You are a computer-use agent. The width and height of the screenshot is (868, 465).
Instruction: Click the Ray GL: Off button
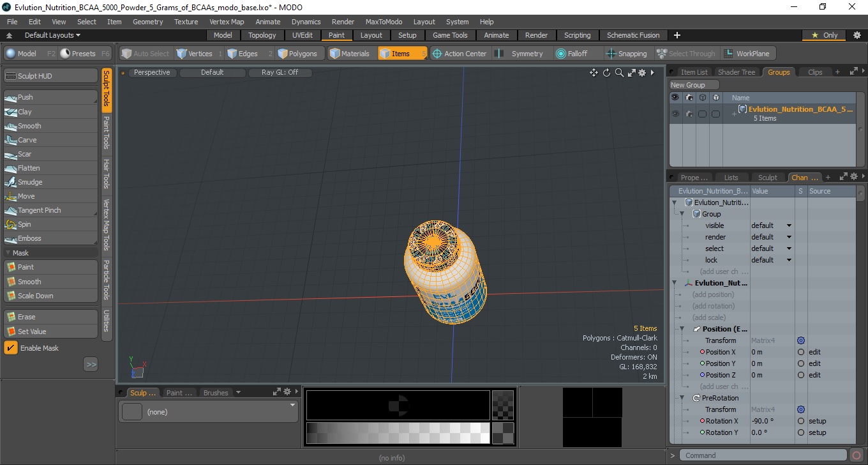(x=280, y=73)
